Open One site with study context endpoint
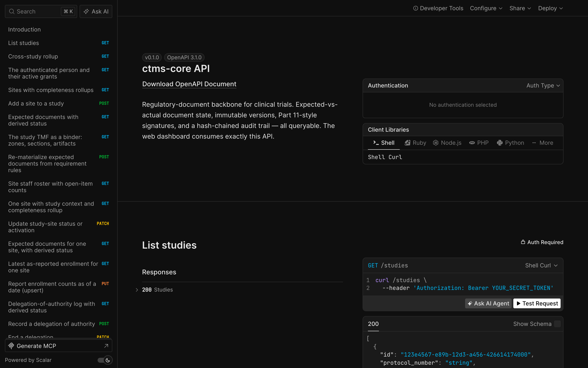The width and height of the screenshot is (588, 368). pyautogui.click(x=59, y=207)
